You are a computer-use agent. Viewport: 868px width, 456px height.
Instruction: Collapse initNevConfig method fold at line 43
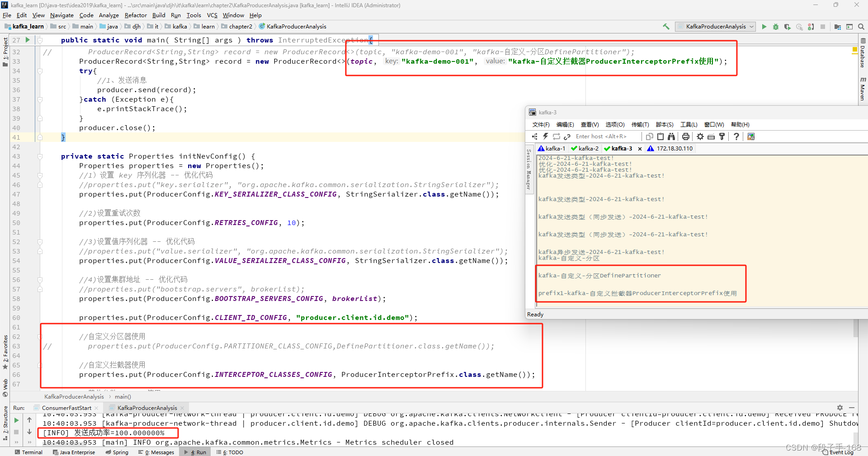point(40,156)
